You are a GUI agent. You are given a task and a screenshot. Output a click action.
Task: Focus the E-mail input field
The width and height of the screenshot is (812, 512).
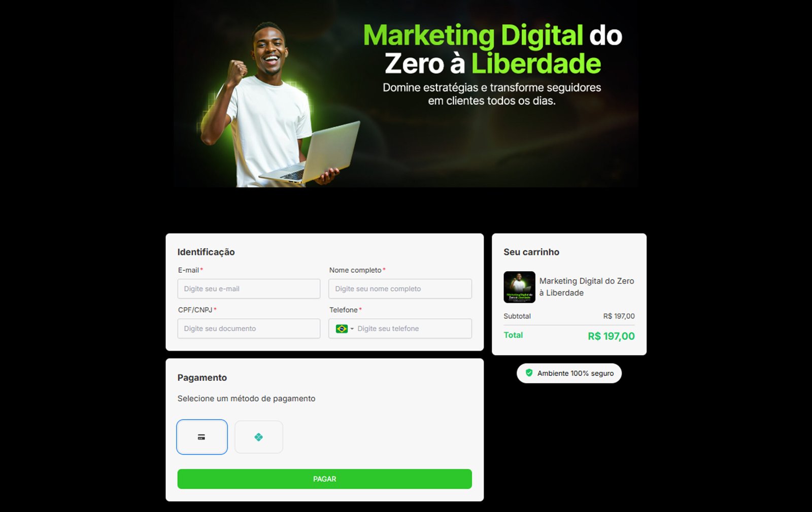click(249, 289)
